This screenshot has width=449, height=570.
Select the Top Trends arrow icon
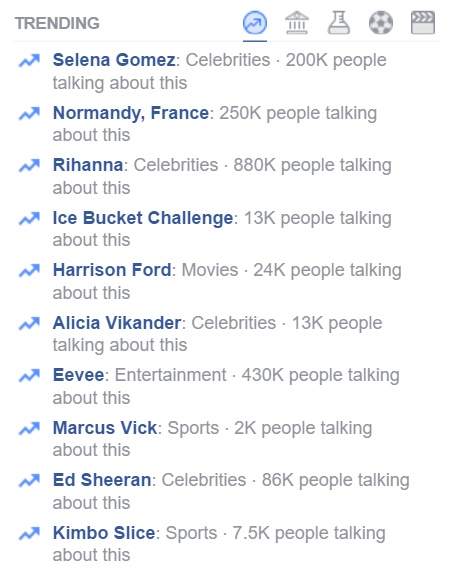tap(255, 23)
